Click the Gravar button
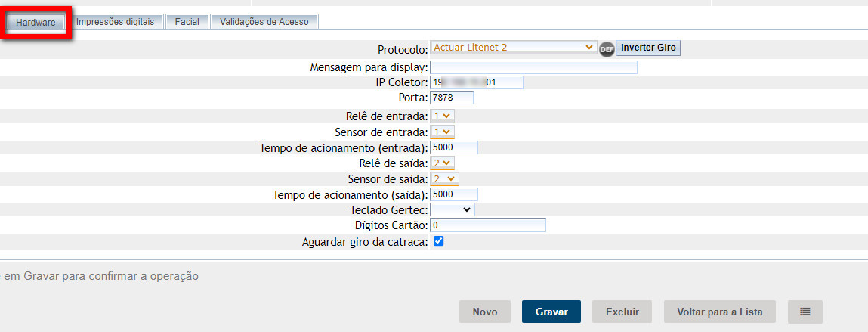The width and height of the screenshot is (868, 332). point(551,312)
